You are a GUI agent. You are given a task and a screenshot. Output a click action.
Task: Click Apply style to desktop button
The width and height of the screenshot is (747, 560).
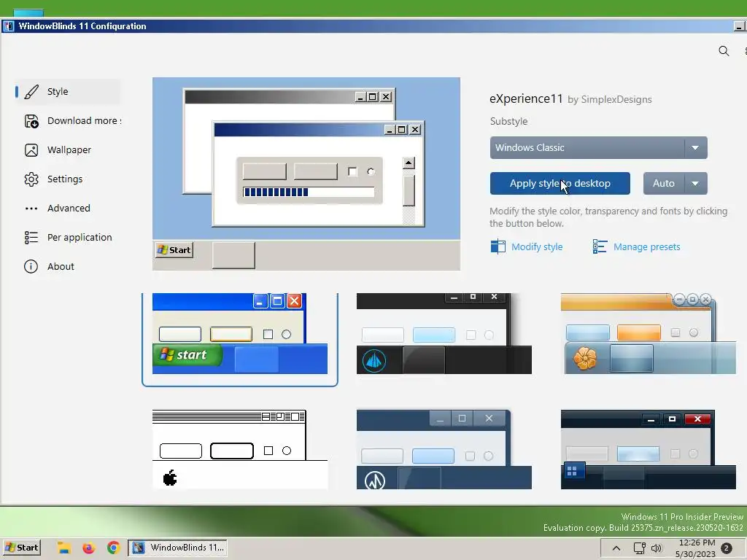[x=560, y=183]
